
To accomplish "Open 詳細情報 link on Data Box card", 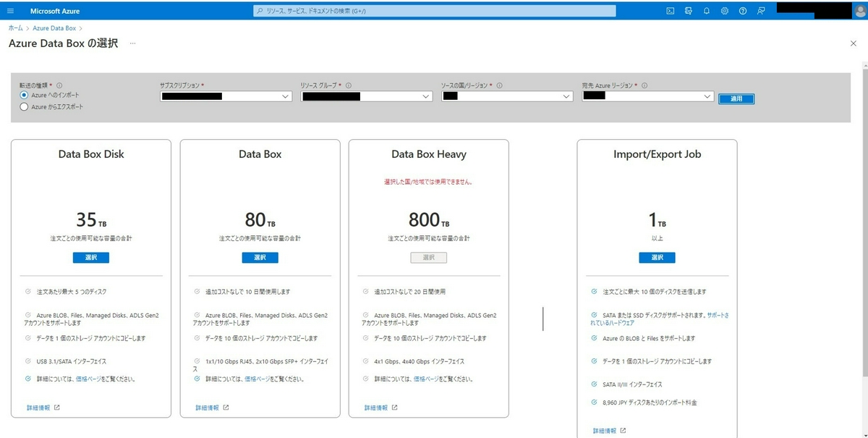I will click(208, 408).
